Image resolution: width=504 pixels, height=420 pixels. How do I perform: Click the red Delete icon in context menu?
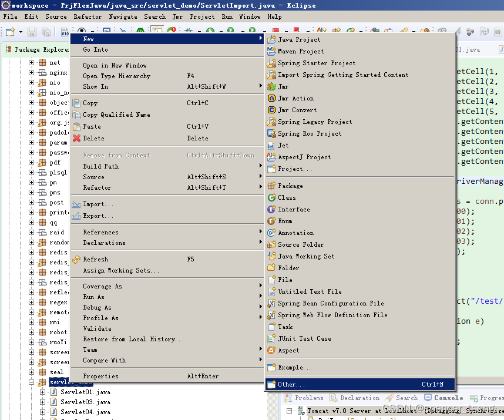tap(76, 138)
